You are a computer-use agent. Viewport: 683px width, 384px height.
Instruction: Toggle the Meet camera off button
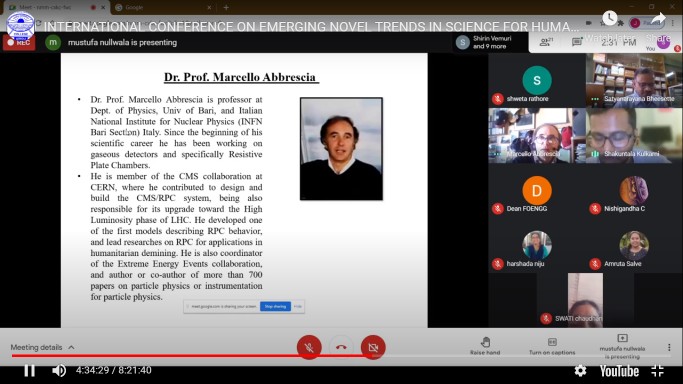pyautogui.click(x=373, y=347)
